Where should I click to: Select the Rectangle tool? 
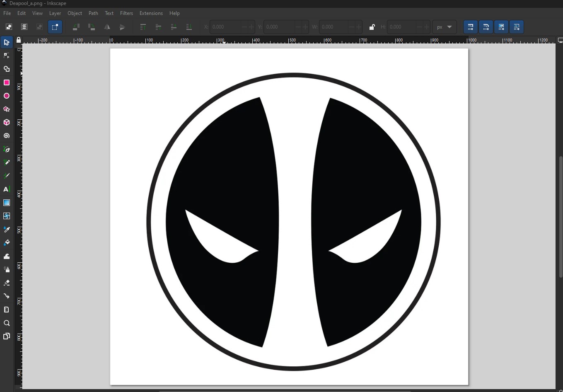click(x=7, y=82)
